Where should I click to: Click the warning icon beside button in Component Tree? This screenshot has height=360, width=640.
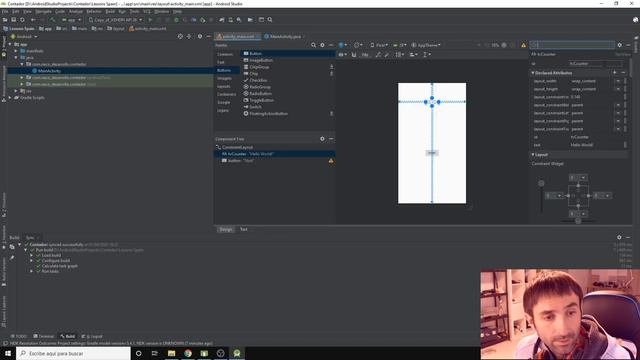click(x=331, y=161)
